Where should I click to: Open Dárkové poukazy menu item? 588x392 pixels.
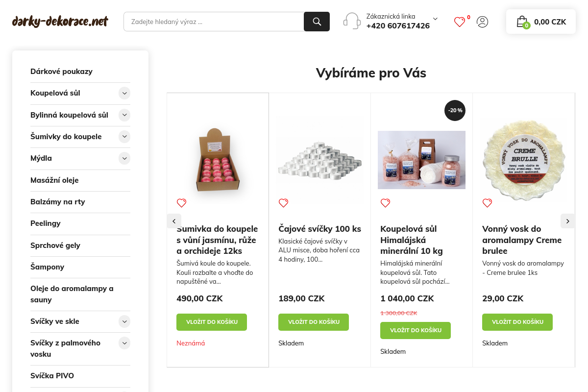pos(61,72)
